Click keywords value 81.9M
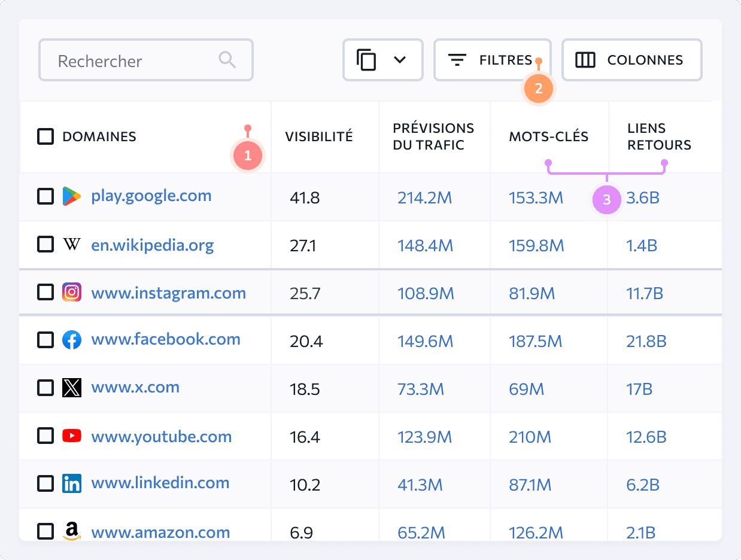Screen dimensions: 741x560 pos(532,293)
